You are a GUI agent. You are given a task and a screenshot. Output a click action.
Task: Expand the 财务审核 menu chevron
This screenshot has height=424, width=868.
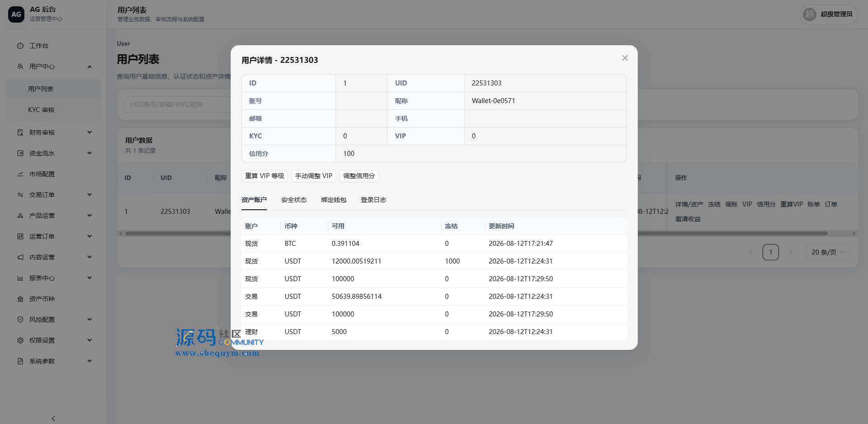90,132
